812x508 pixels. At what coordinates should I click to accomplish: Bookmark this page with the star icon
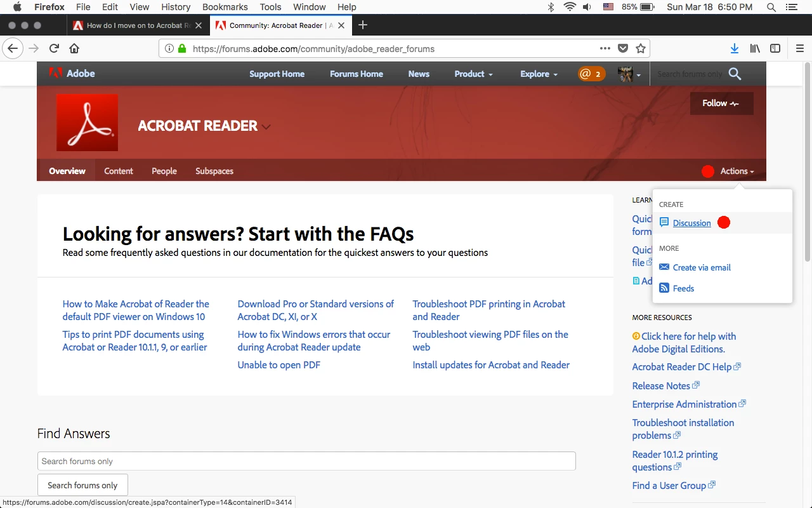click(641, 48)
